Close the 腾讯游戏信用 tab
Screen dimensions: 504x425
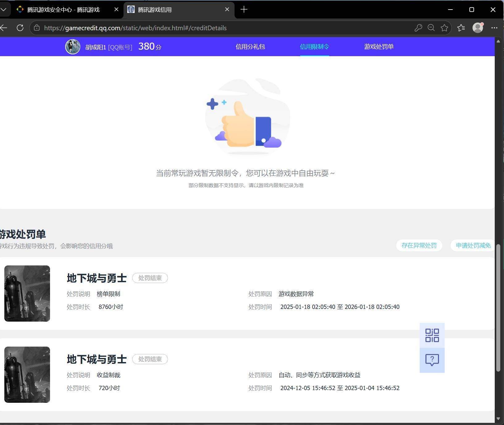pyautogui.click(x=227, y=10)
